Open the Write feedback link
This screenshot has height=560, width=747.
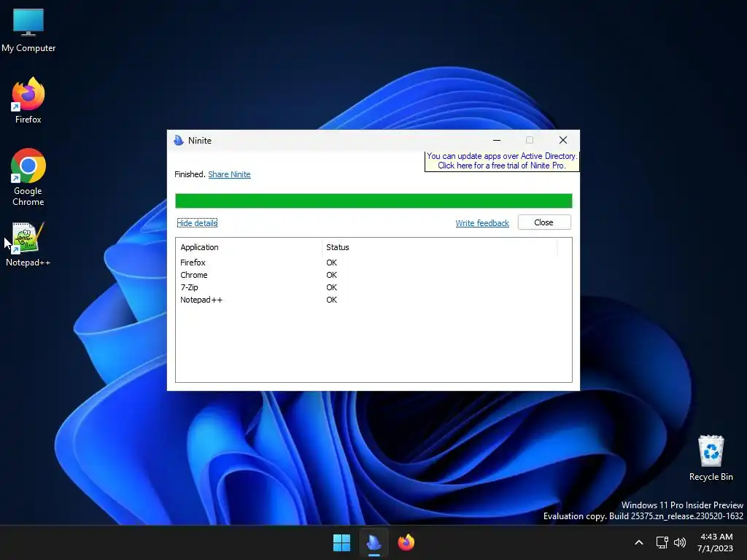tap(482, 223)
